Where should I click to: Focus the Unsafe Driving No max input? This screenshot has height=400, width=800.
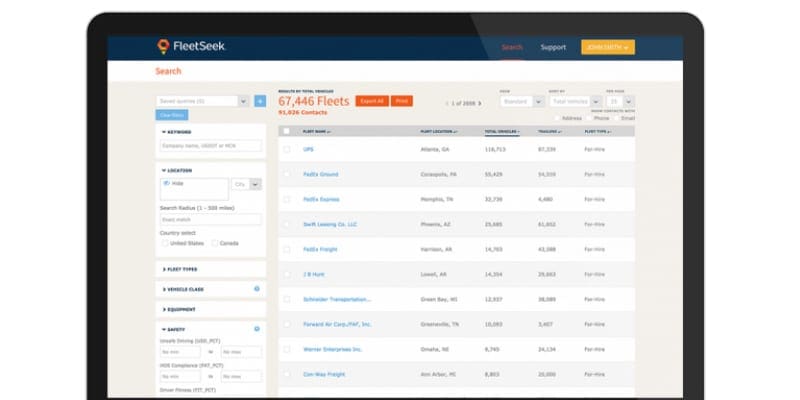point(241,352)
